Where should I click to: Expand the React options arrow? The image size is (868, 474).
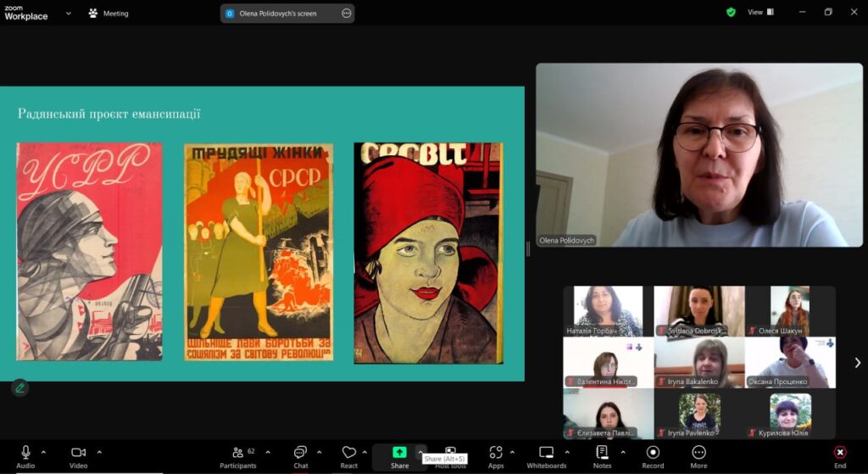click(x=364, y=453)
